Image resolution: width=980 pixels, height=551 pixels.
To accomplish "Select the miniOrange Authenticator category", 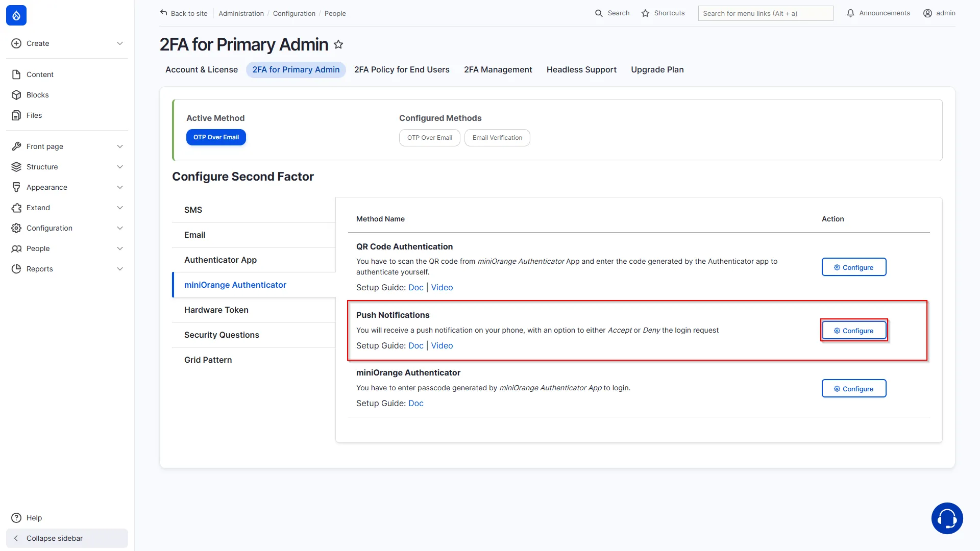I will pos(254,285).
